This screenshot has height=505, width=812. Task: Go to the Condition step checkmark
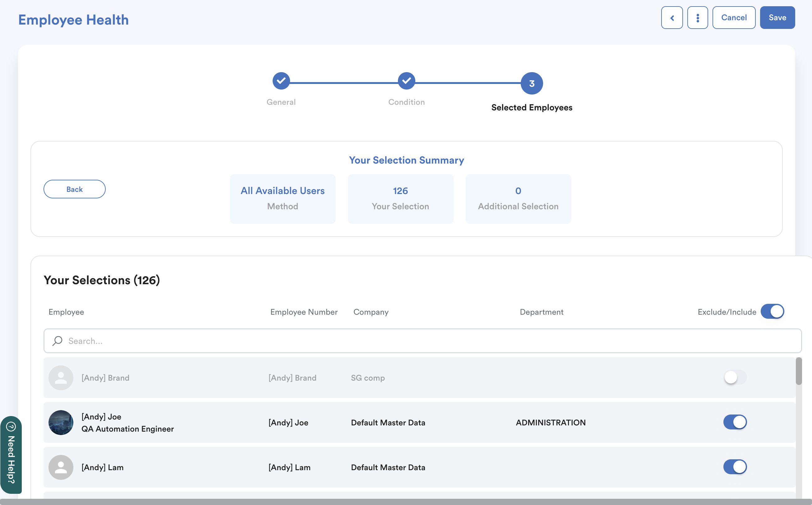(406, 81)
